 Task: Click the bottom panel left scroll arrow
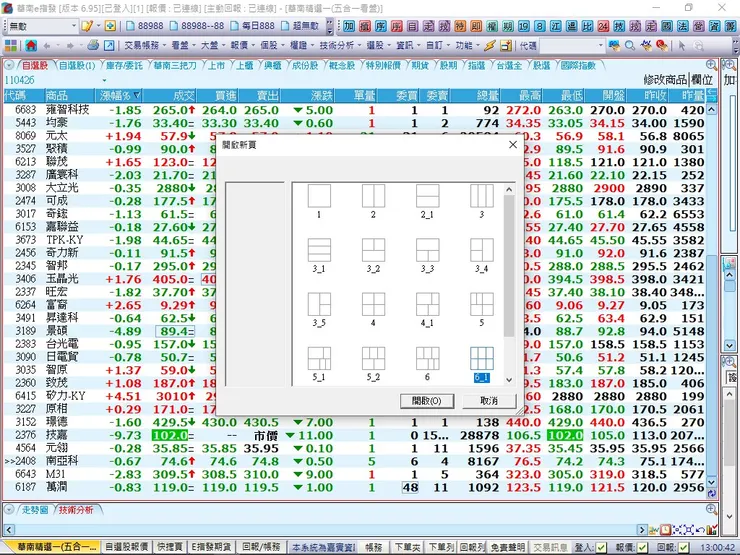click(9, 530)
